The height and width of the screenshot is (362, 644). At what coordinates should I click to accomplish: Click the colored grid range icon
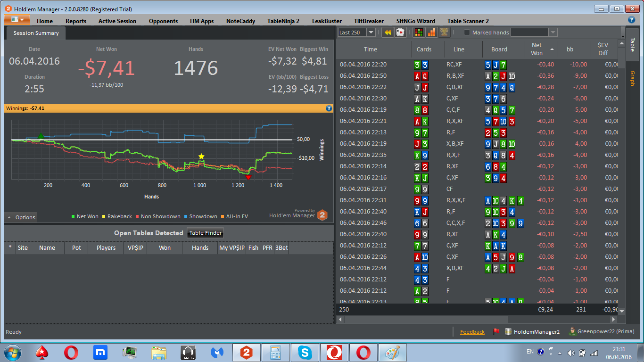pyautogui.click(x=418, y=33)
